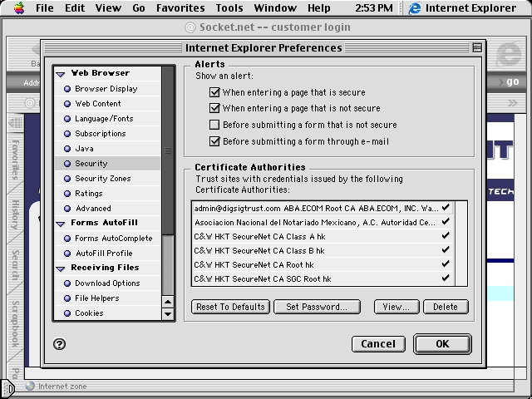Click the Web Content bullet icon

click(x=67, y=104)
